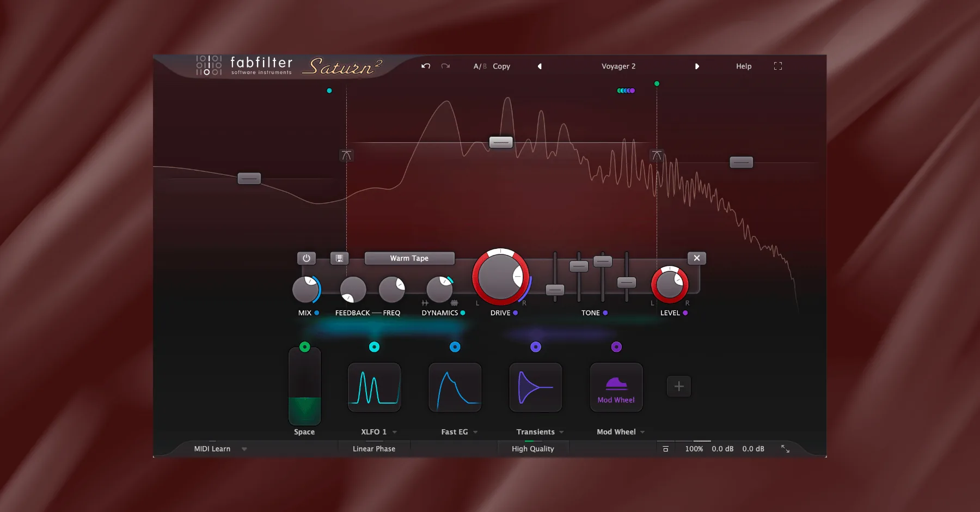Click the save style floppy icon
Screen dimensions: 980x512
click(x=339, y=258)
